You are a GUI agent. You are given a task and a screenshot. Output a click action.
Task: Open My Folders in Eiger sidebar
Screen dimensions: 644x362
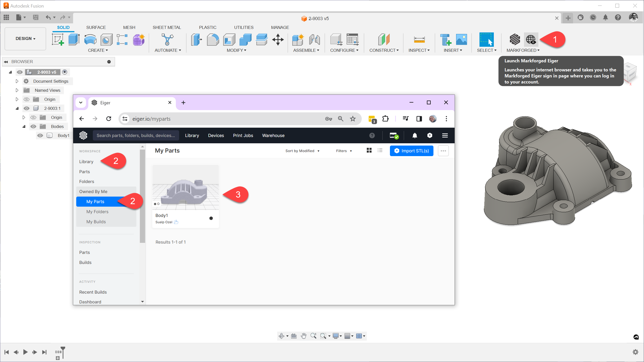[x=97, y=212]
